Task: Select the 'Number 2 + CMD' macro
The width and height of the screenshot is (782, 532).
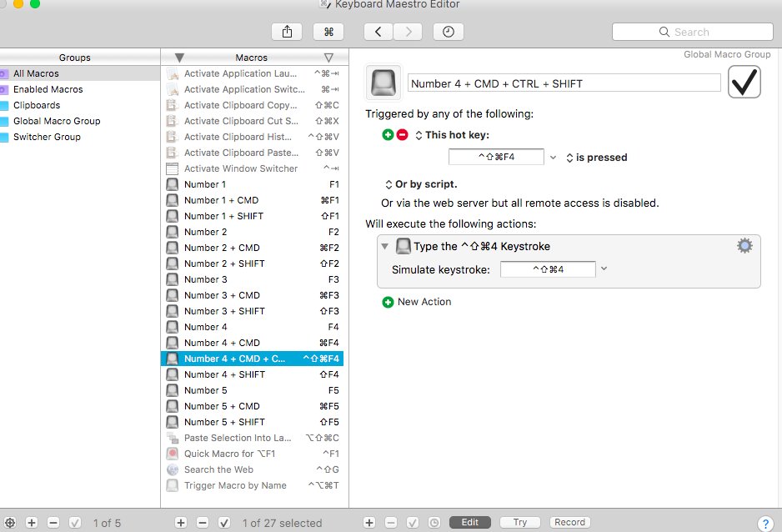Action: pos(253,248)
